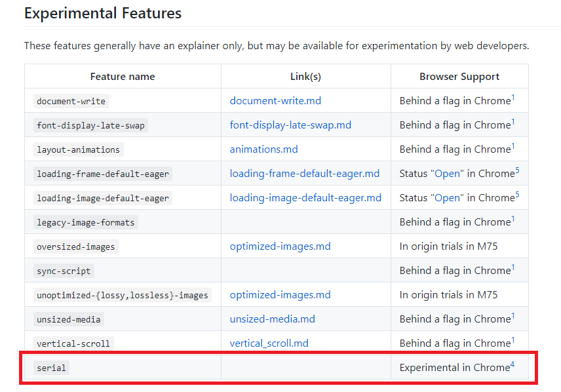561x392 pixels.
Task: Click the legacy-image-formats feature name
Action: [x=85, y=222]
